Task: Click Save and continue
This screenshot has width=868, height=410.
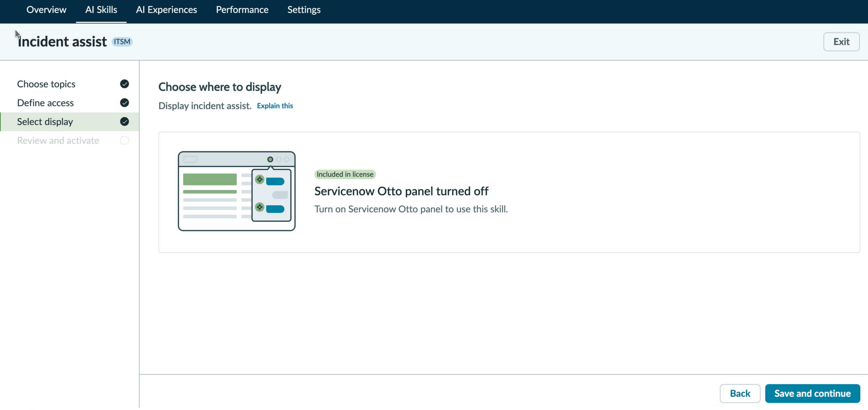Action: coord(812,394)
